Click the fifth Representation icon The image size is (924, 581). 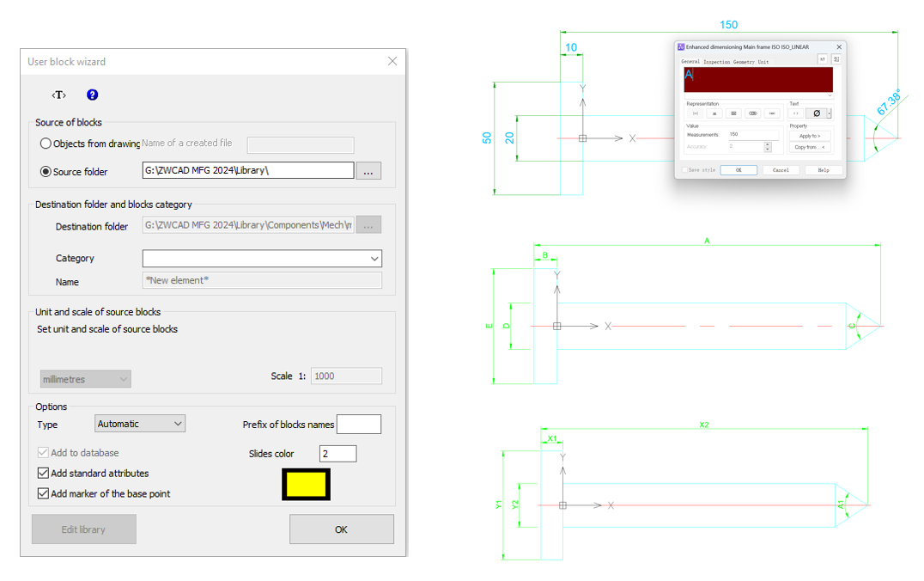772,113
